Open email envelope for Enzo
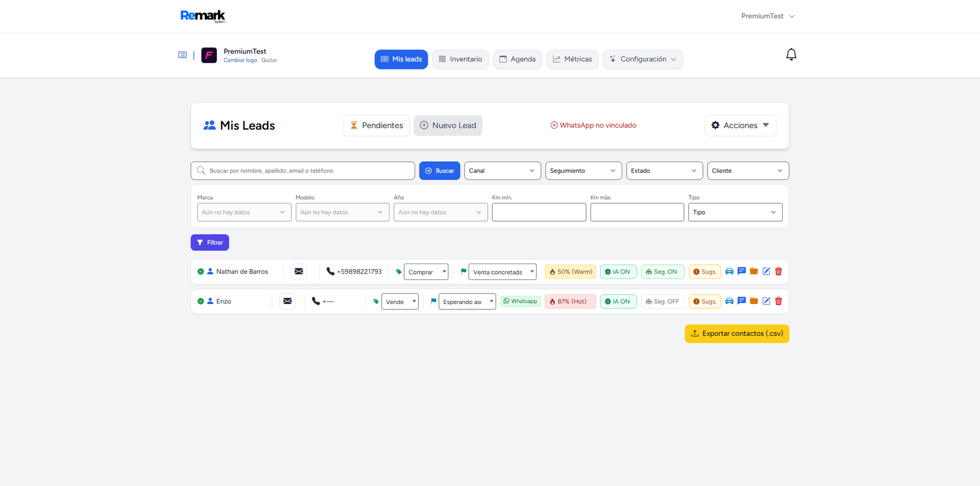This screenshot has width=980, height=486. [287, 302]
